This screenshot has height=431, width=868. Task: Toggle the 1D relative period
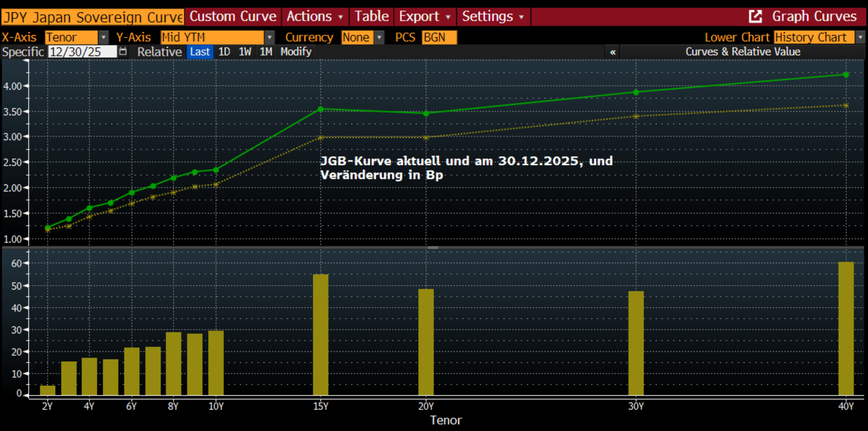[224, 52]
